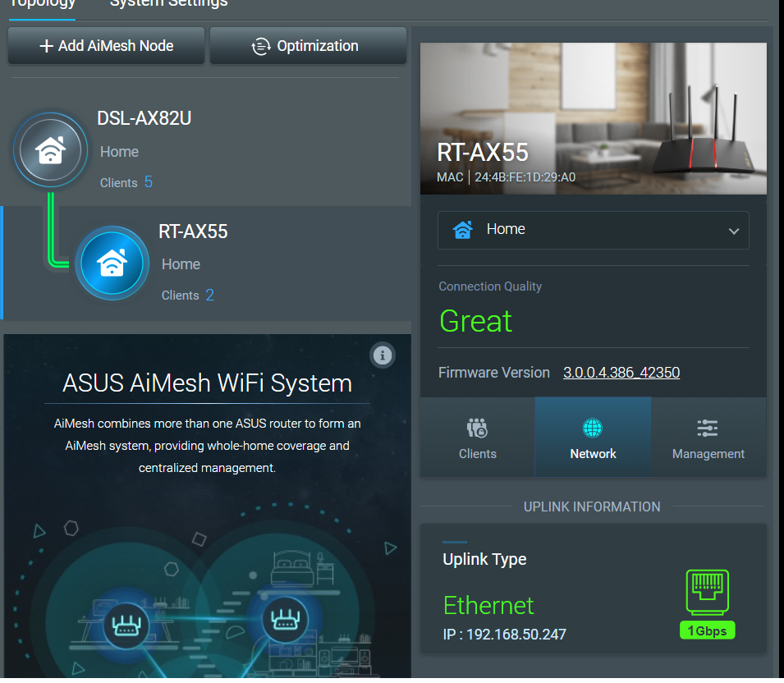Viewport: 784px width, 683px height.
Task: Click the UPLINK INFORMATION section heading
Action: 592,507
